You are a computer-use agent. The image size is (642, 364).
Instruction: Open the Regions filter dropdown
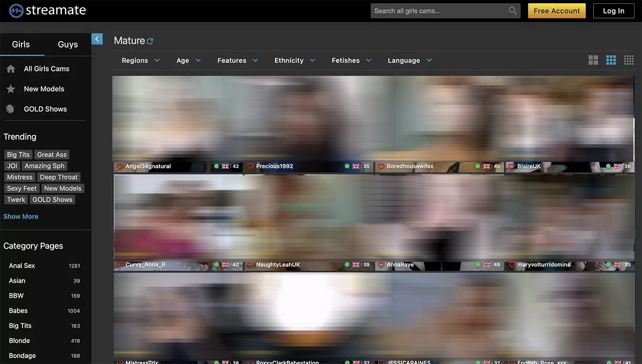pyautogui.click(x=141, y=60)
